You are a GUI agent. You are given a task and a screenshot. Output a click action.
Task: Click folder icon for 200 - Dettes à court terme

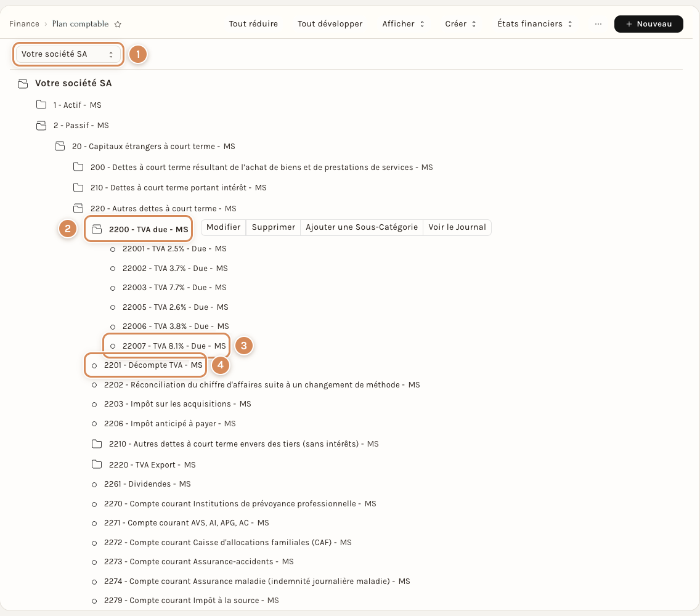coord(78,167)
